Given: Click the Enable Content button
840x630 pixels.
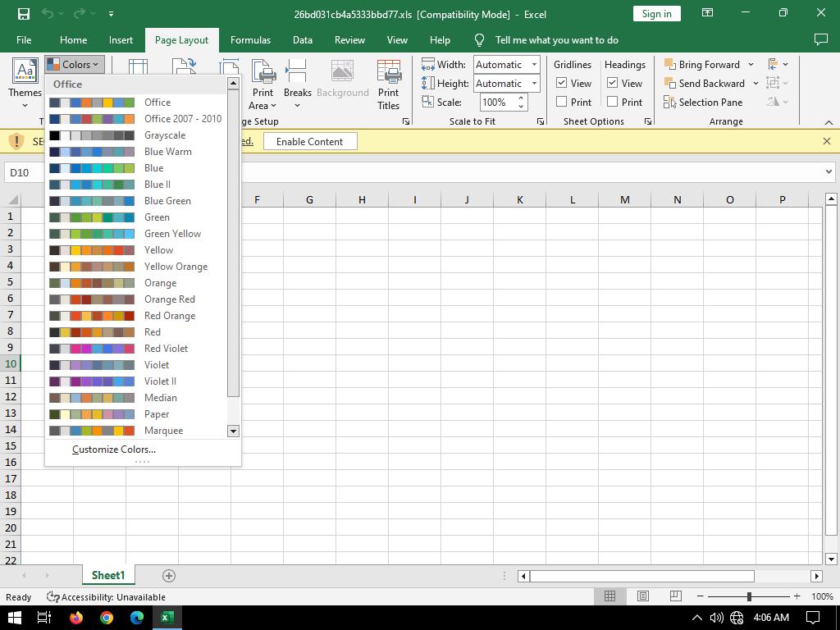Looking at the screenshot, I should point(309,142).
